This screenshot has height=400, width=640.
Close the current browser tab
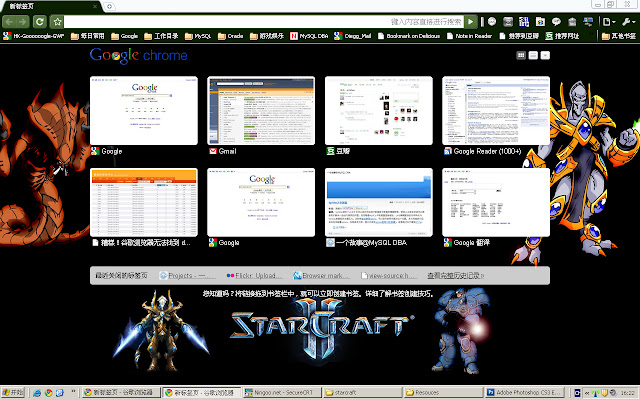(x=95, y=6)
